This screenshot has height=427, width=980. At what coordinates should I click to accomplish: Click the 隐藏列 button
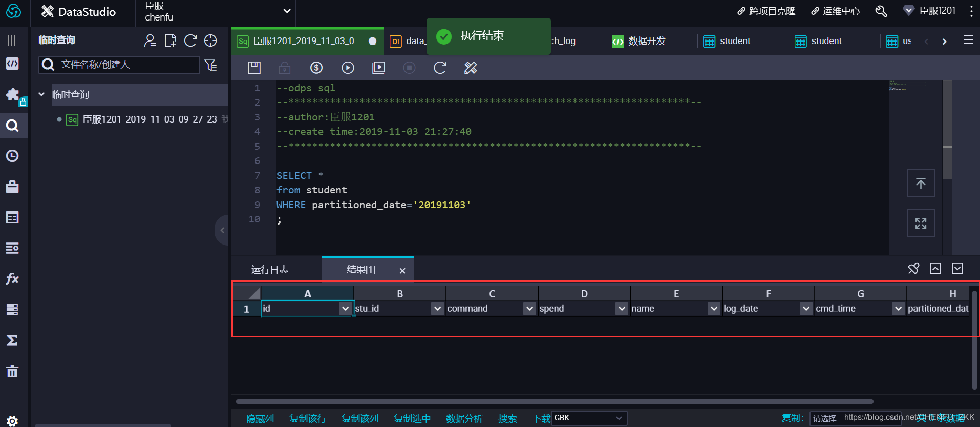pos(260,418)
